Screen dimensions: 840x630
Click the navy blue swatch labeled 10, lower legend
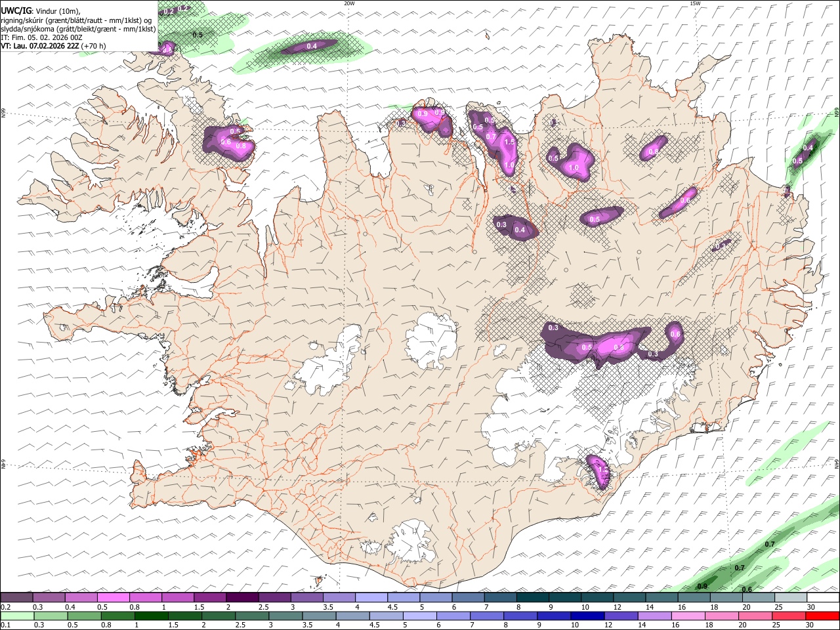click(x=587, y=616)
